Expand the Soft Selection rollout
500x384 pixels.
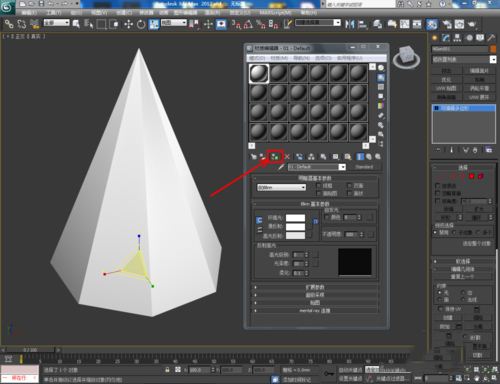tap(463, 261)
